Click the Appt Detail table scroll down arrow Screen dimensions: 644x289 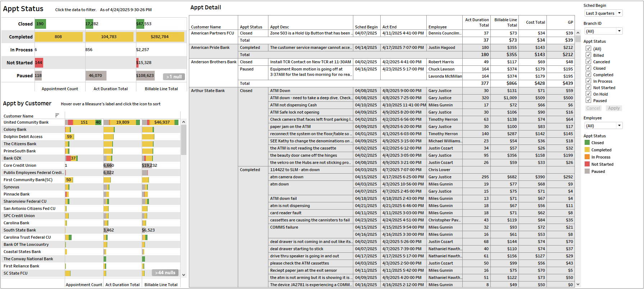(x=578, y=284)
